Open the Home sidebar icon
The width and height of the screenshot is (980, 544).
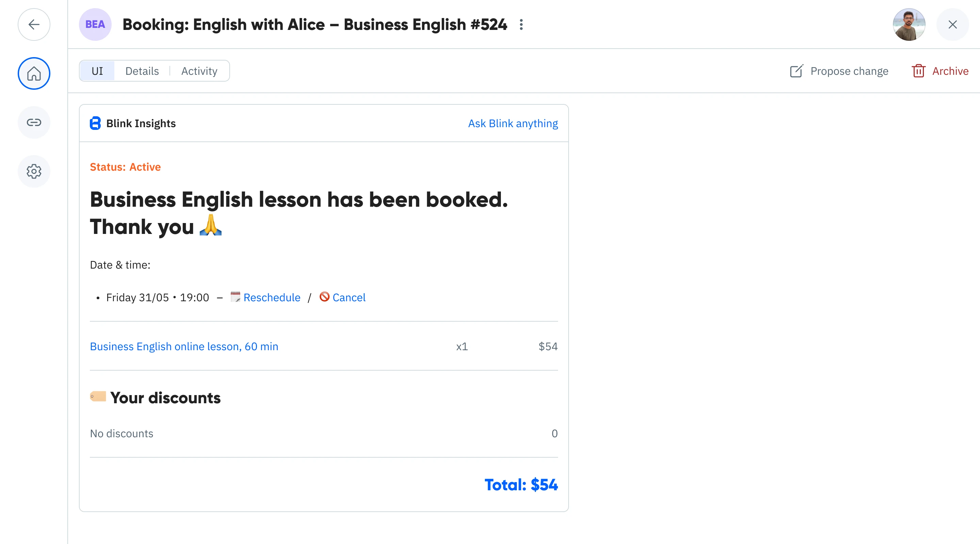coord(34,73)
